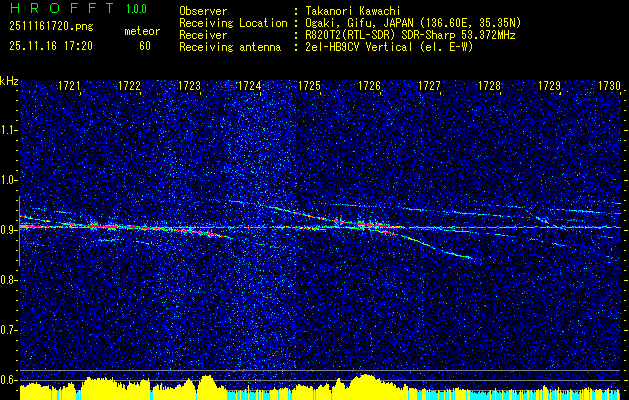Click the Observer label
629x400 pixels.
[x=203, y=11]
